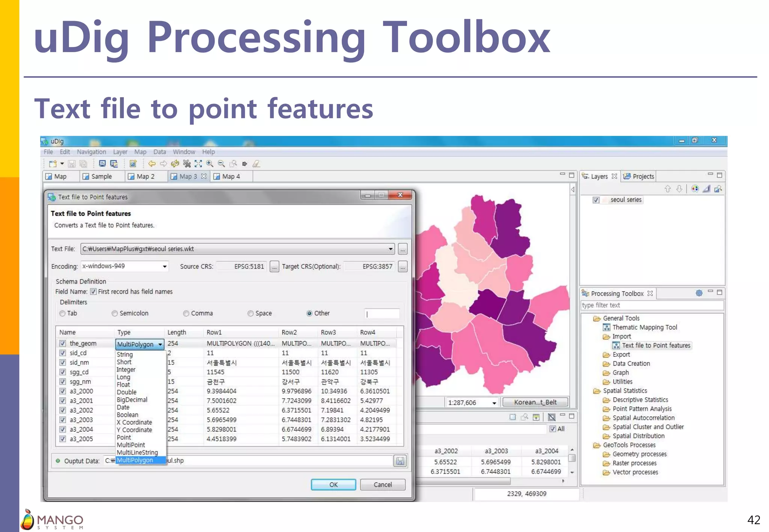Toggle the seoul series layer visibility checkbox

click(596, 200)
